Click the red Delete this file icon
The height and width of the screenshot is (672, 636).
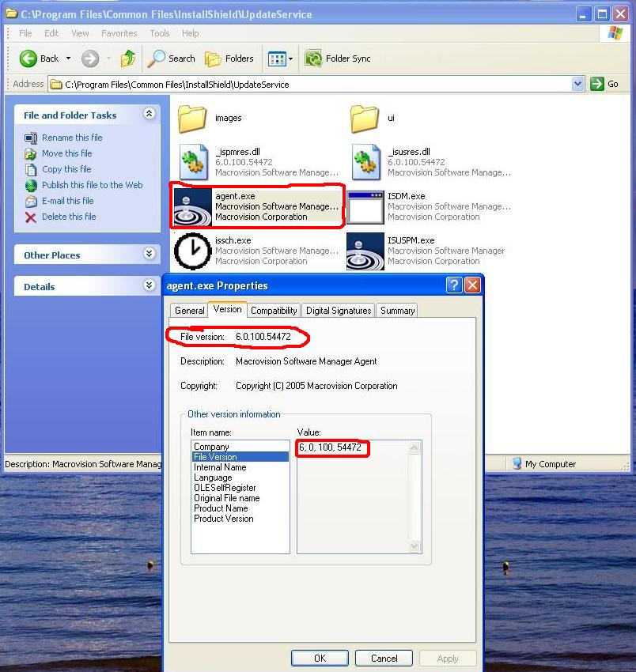coord(30,217)
